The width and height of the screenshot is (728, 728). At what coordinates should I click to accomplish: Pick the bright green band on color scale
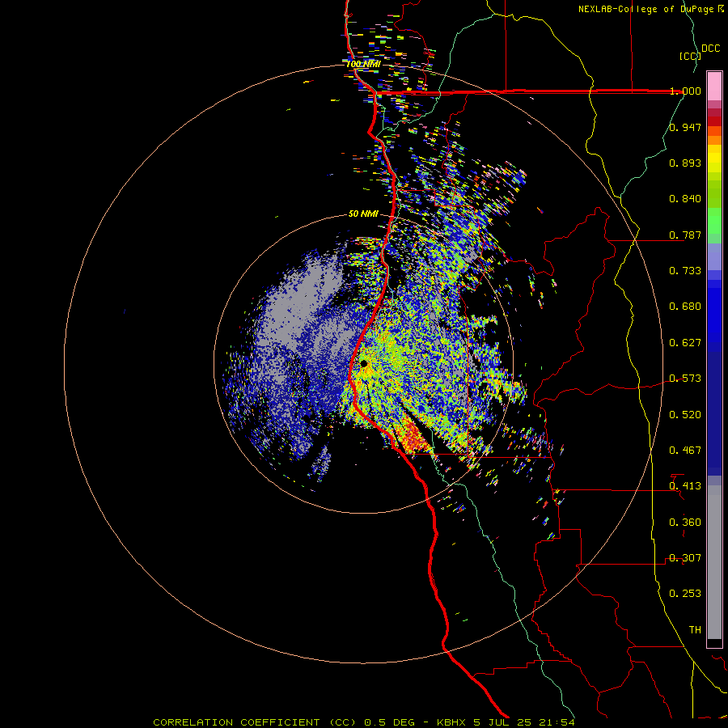[714, 221]
